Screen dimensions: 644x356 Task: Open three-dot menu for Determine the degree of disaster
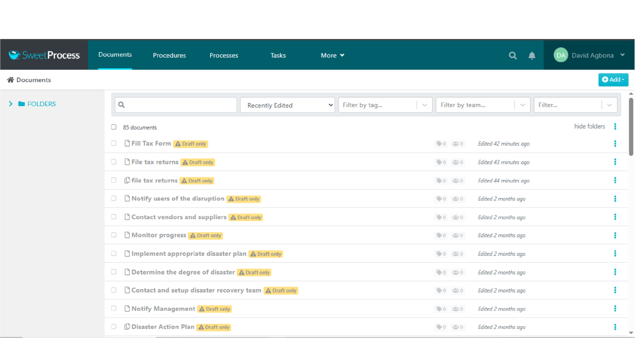tap(615, 272)
